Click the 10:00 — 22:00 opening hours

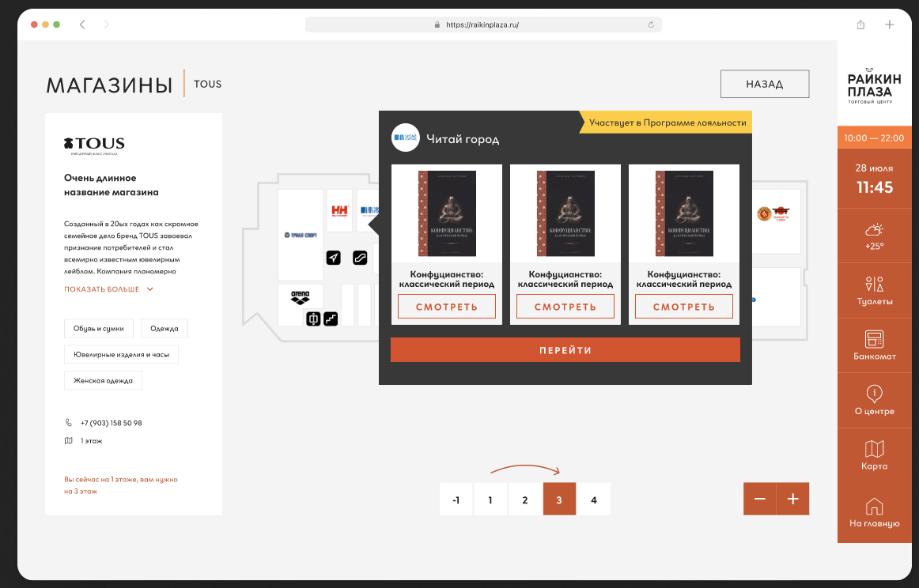(x=874, y=138)
